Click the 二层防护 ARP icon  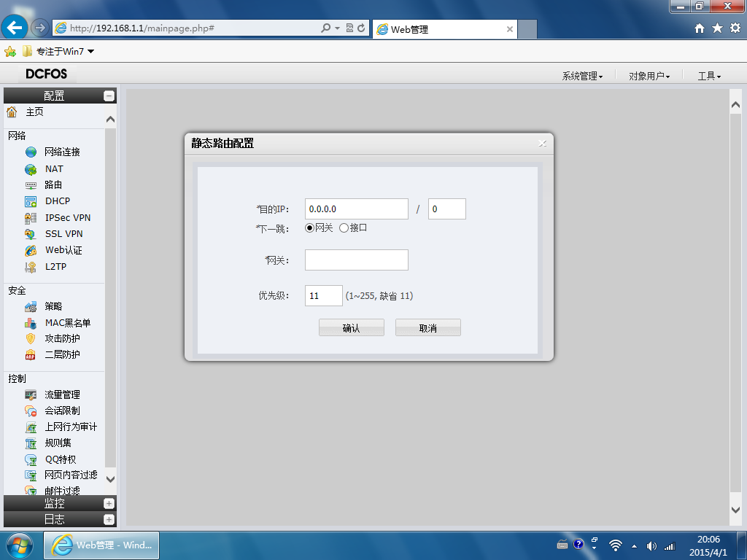(x=31, y=355)
